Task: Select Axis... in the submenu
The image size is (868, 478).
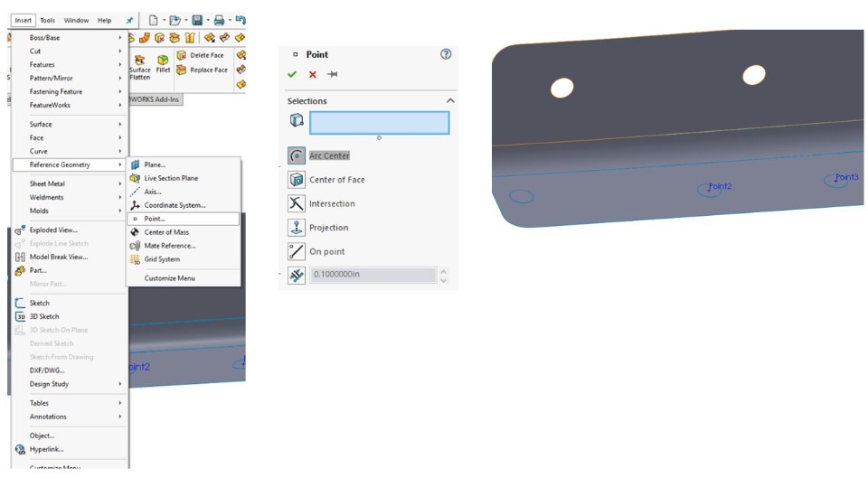Action: coord(184,192)
